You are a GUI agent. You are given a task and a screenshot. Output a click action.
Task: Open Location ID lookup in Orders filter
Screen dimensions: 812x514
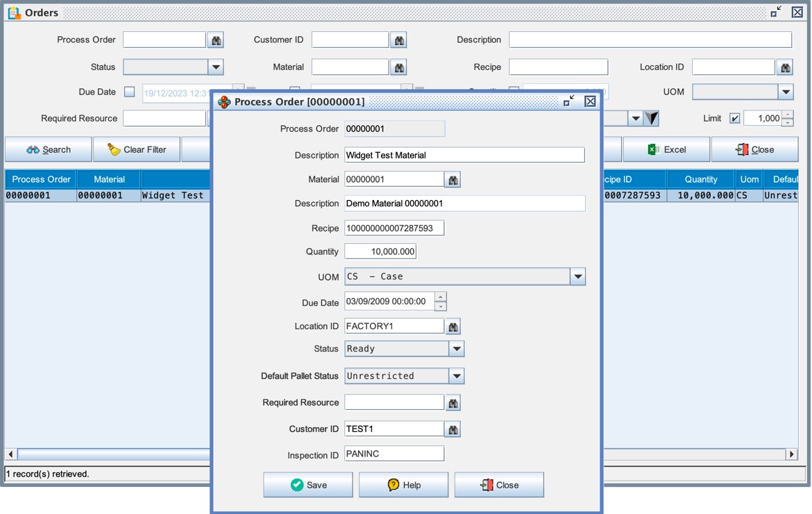click(785, 67)
